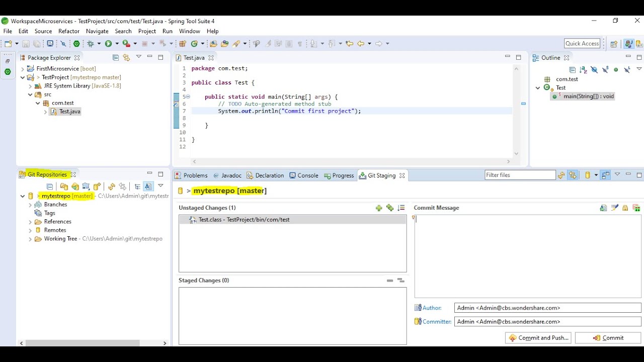
Task: Open Package Explorer view menu triangle
Action: point(138,57)
